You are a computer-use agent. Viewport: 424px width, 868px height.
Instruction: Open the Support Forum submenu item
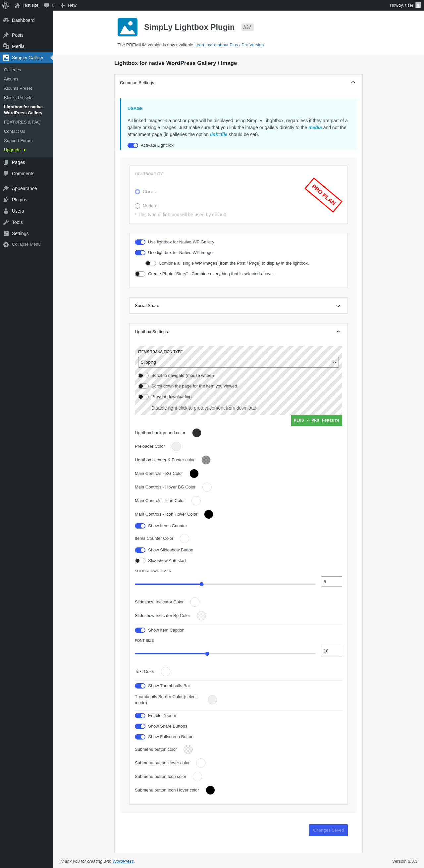pyautogui.click(x=18, y=141)
